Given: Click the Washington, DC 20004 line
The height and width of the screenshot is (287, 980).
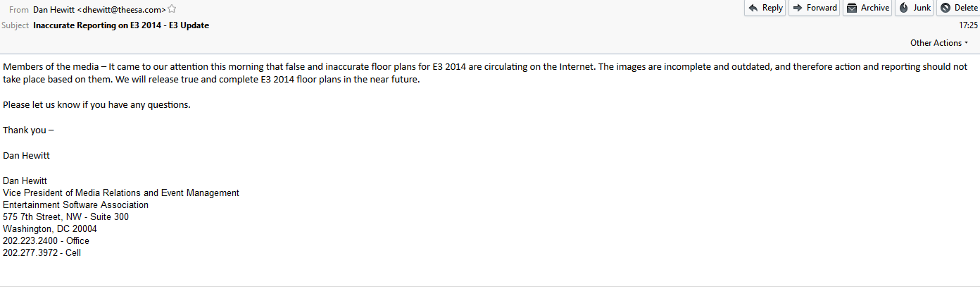Looking at the screenshot, I should coord(50,228).
